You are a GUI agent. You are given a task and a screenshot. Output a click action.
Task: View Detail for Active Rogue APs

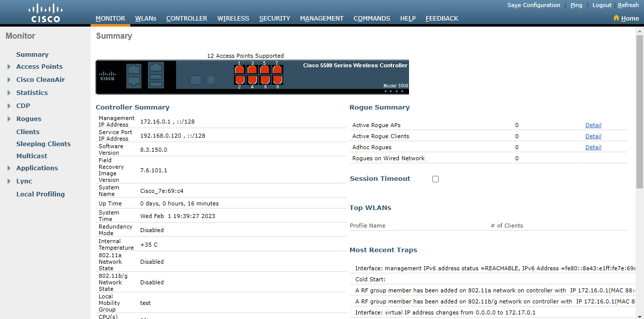click(593, 125)
